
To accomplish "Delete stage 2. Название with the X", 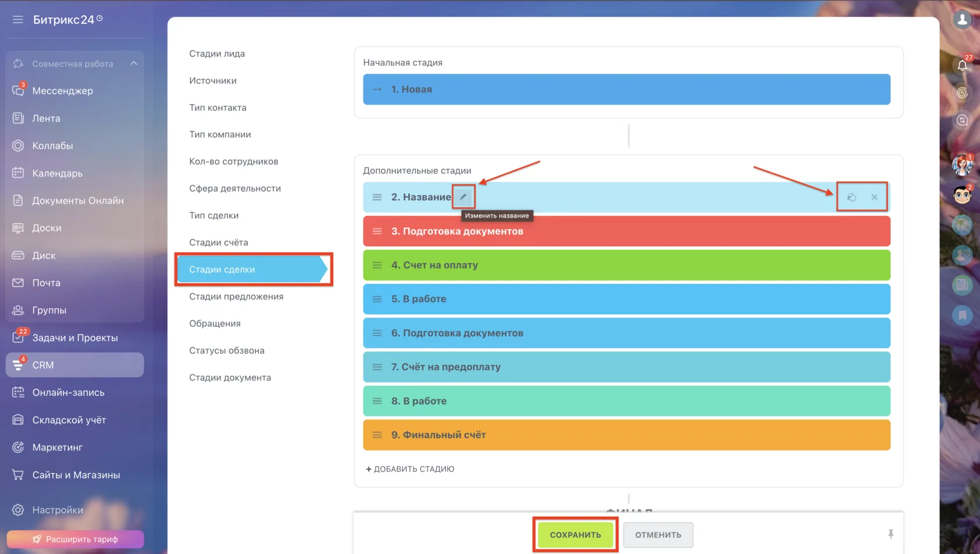I will click(x=874, y=197).
